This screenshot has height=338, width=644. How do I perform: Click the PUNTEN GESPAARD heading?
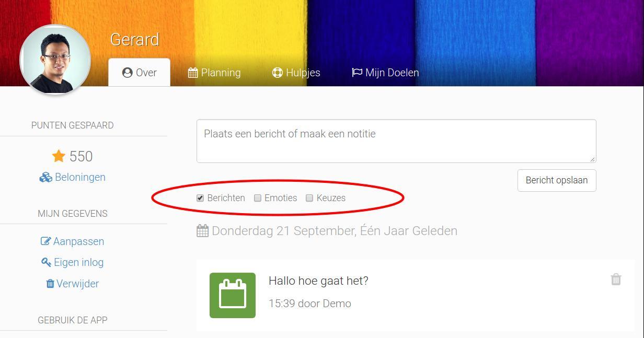(72, 125)
